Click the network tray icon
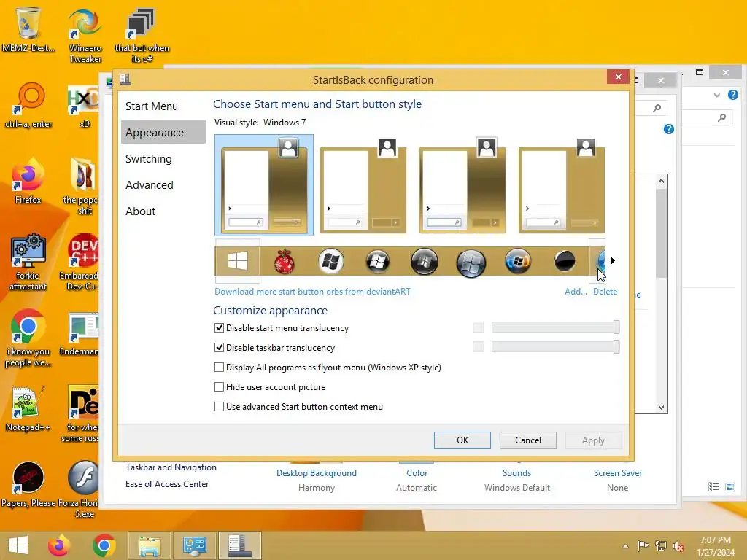747x560 pixels. 661,545
